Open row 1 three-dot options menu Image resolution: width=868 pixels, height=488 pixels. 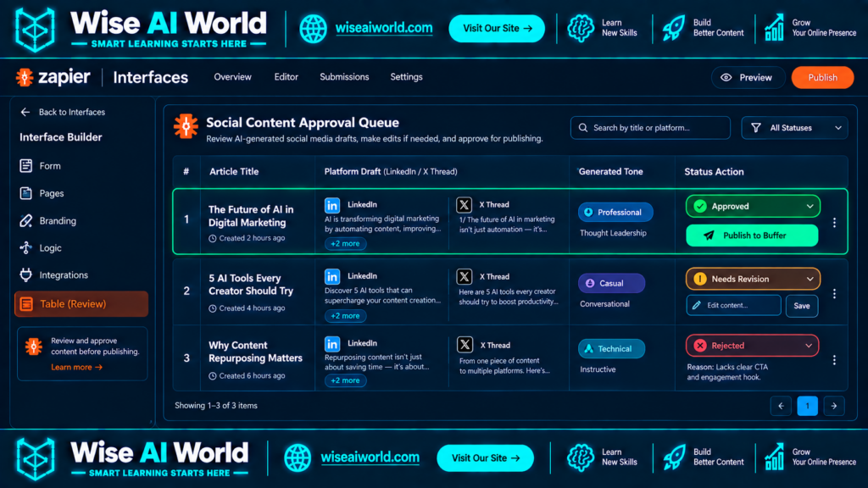point(834,223)
